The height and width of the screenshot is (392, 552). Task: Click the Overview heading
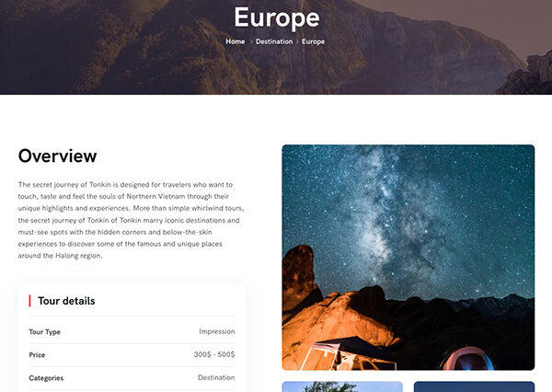tap(57, 156)
